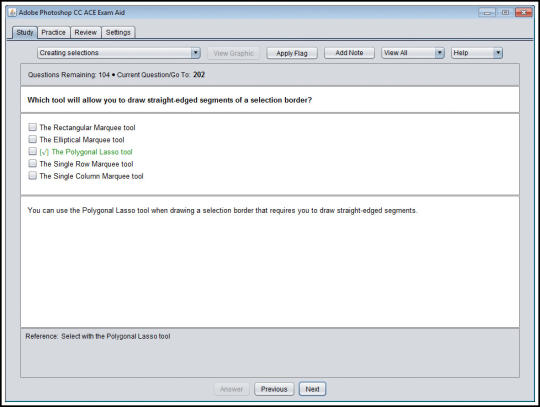This screenshot has height=407, width=540.
Task: Click the Rectangular Marquee tool answer label
Action: click(87, 127)
